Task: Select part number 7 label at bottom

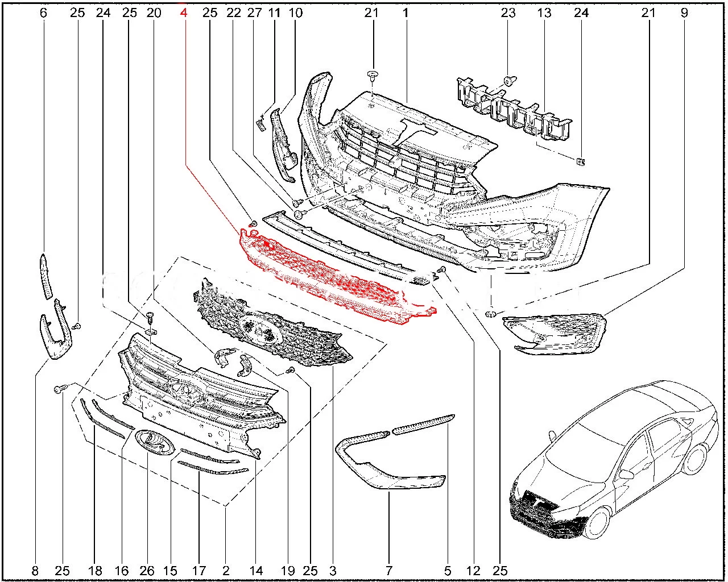Action: click(x=390, y=571)
